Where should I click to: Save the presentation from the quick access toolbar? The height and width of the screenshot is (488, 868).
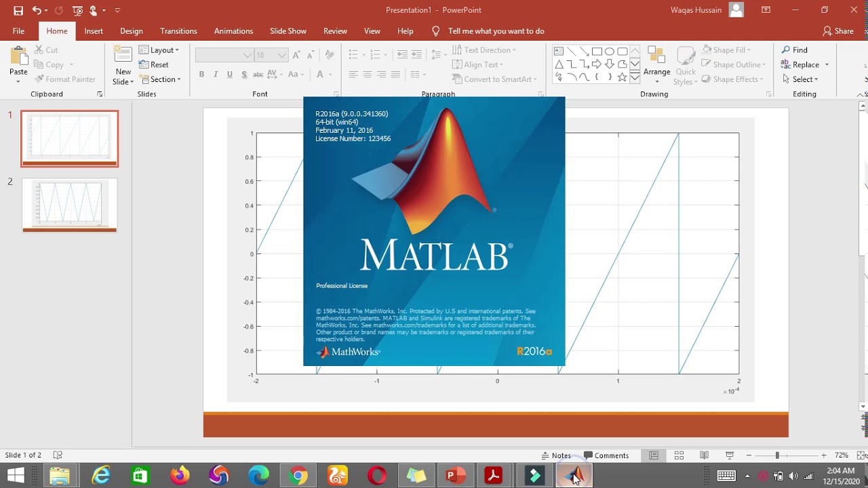(18, 10)
